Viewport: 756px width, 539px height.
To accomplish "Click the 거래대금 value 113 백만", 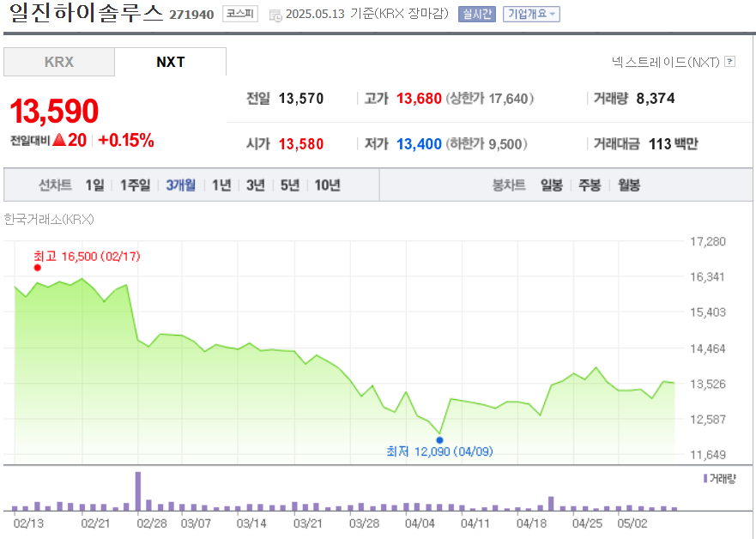I will [673, 143].
